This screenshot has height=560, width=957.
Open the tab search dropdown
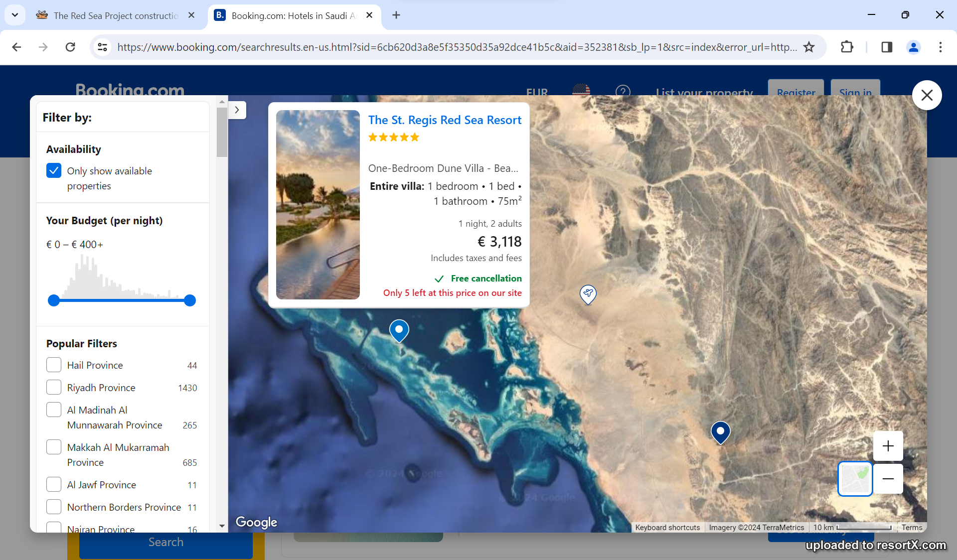point(15,15)
